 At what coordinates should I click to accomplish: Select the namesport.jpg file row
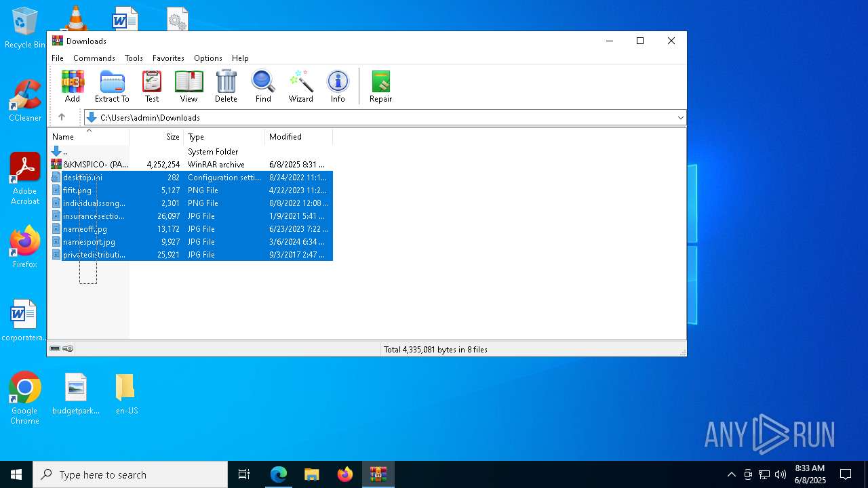pyautogui.click(x=191, y=242)
